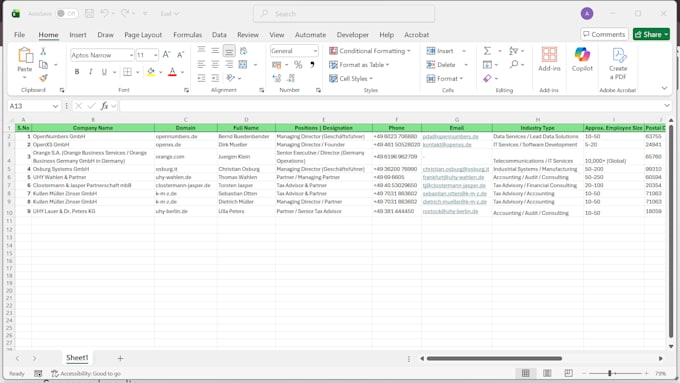The width and height of the screenshot is (680, 383).
Task: Collapse the ribbon with chevron
Action: pos(664,88)
